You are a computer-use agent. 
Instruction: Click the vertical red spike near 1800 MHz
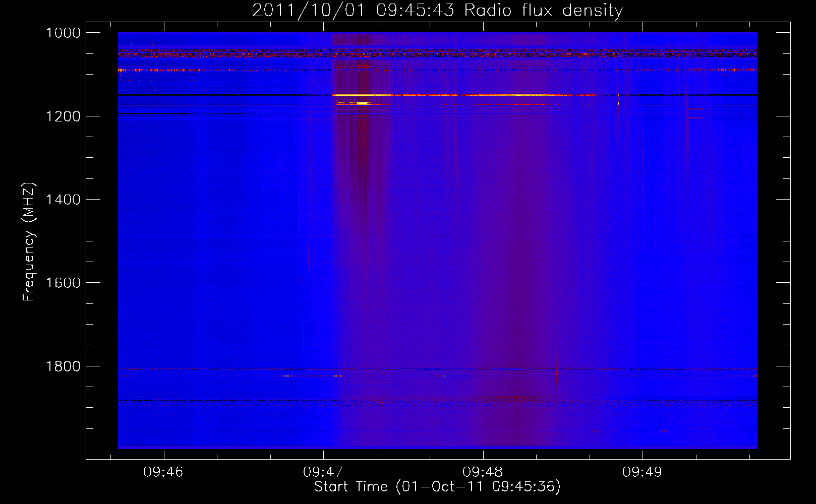coord(556,353)
